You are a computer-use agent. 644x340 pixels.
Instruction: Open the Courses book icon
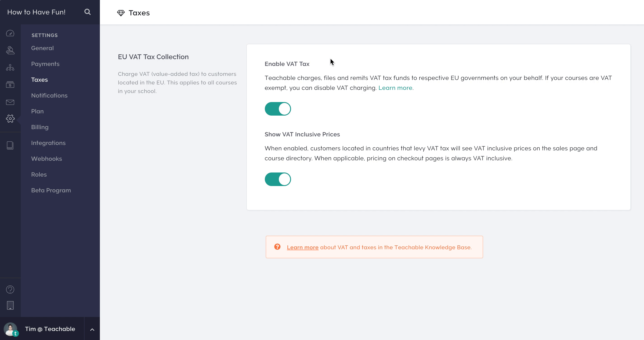click(x=10, y=145)
